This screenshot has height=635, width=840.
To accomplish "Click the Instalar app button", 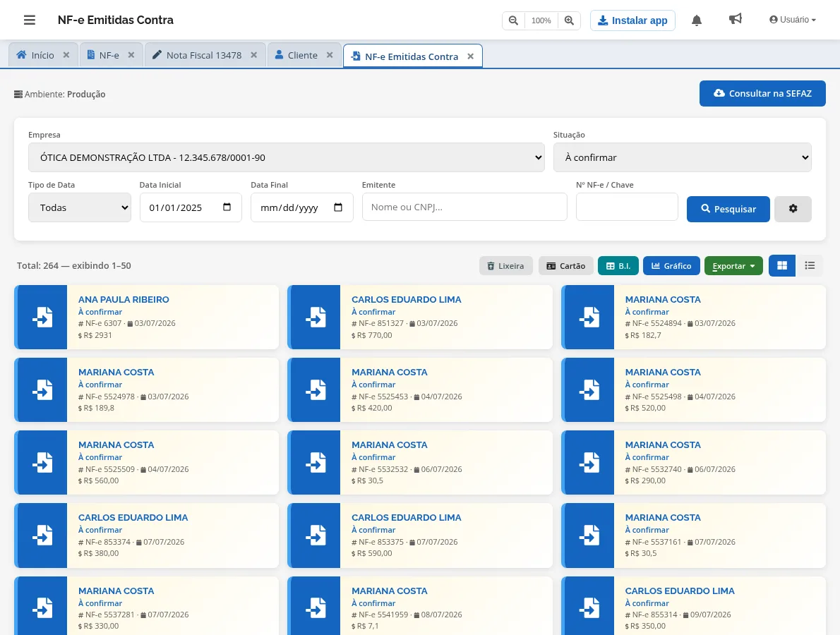I will (x=632, y=20).
